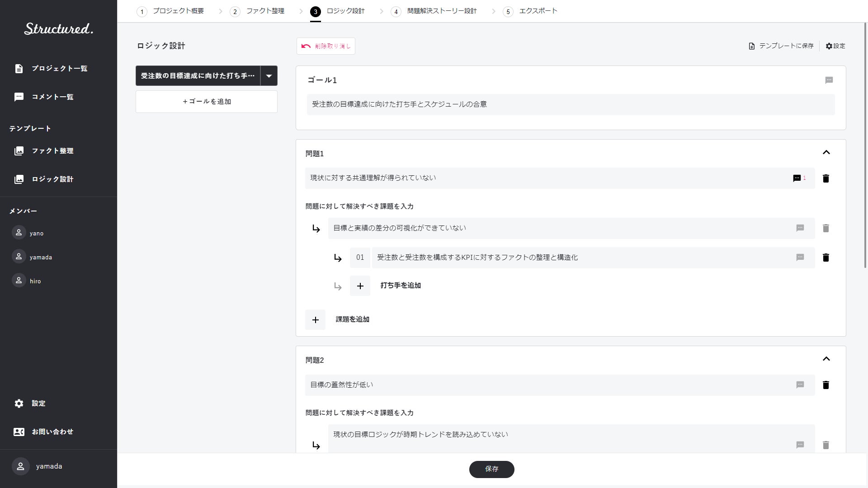Collapse the 問題1 section chevron

click(x=826, y=153)
